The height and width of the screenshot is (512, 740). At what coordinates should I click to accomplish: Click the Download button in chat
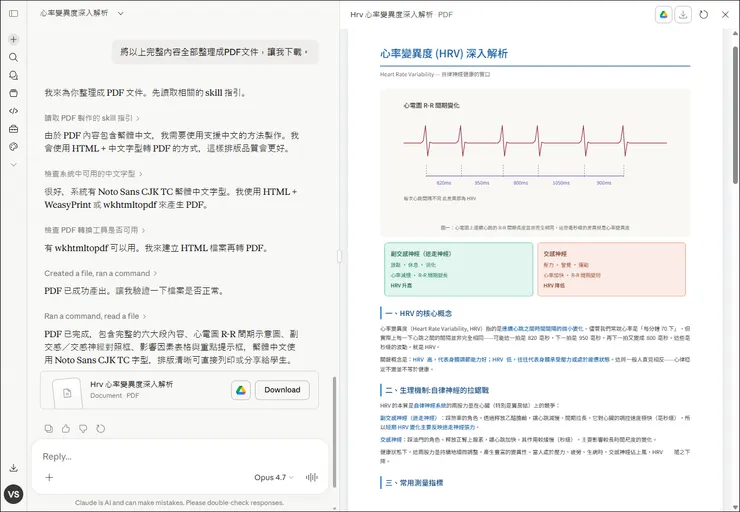[282, 390]
